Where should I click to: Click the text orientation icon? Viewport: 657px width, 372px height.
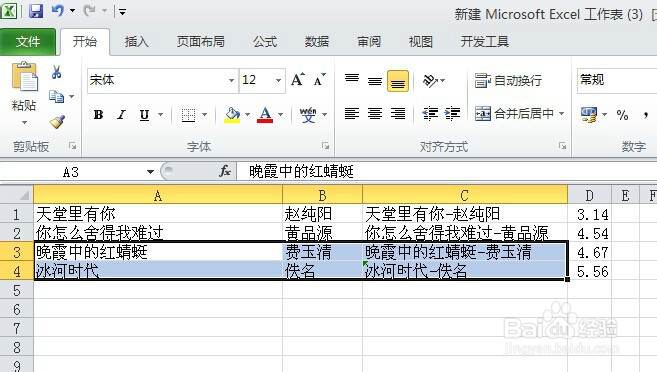pos(430,80)
